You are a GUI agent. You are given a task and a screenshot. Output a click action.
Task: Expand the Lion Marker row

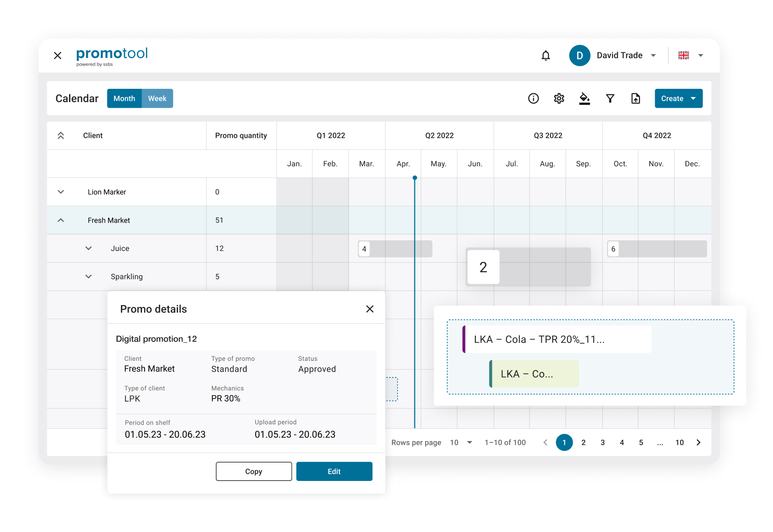pyautogui.click(x=61, y=192)
